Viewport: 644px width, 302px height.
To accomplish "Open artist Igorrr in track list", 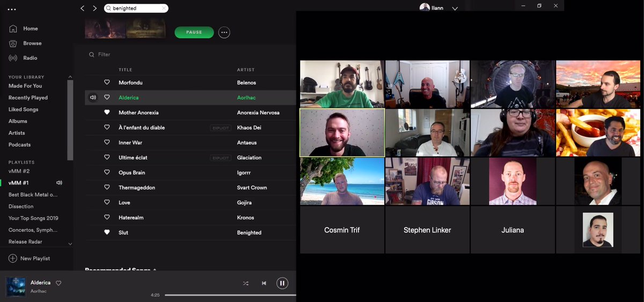I will click(x=244, y=173).
